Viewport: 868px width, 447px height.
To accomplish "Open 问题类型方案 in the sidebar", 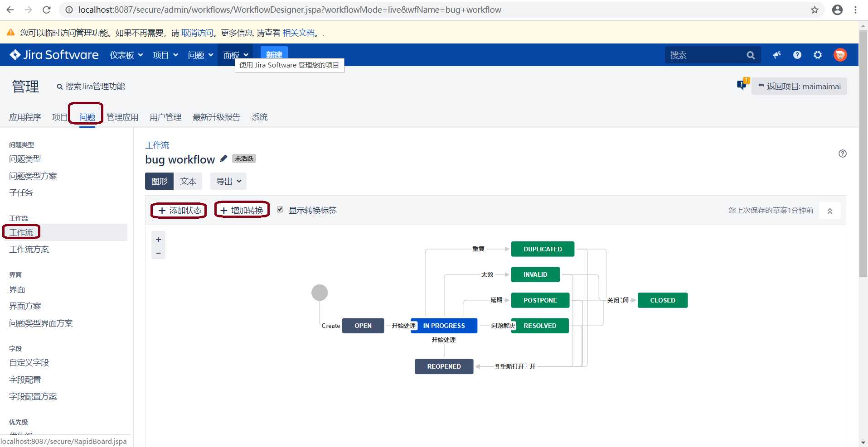I will pyautogui.click(x=33, y=176).
